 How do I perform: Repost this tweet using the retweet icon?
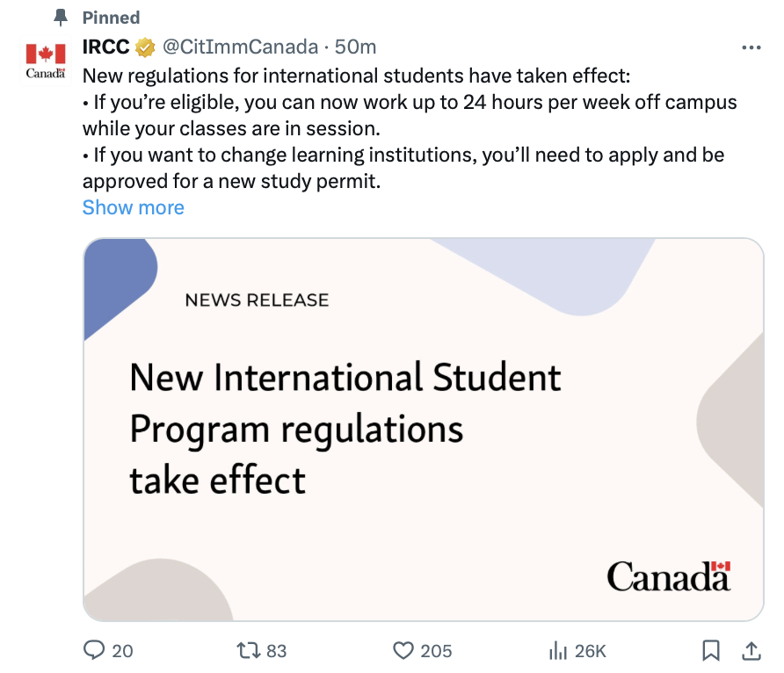249,650
